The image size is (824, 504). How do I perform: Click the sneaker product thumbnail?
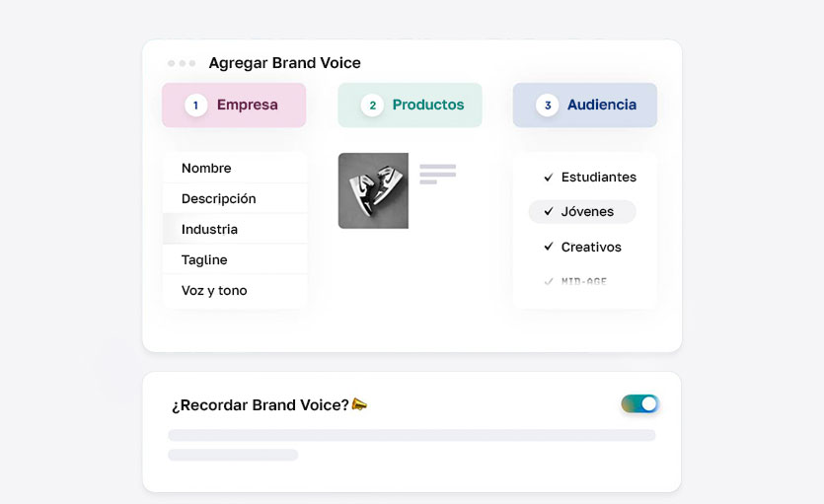(x=373, y=190)
